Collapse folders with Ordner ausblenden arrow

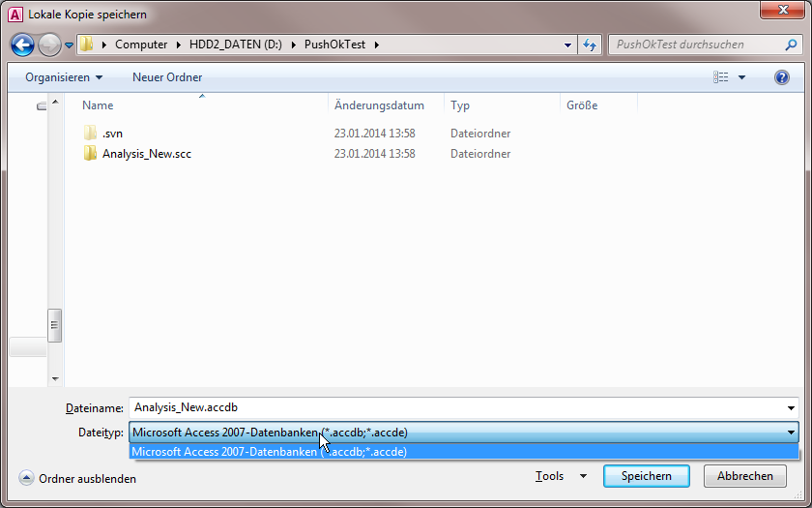tap(26, 478)
